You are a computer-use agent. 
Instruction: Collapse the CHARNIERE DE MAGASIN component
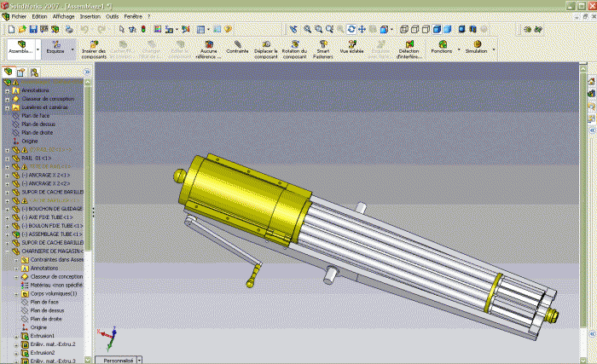pos(7,251)
